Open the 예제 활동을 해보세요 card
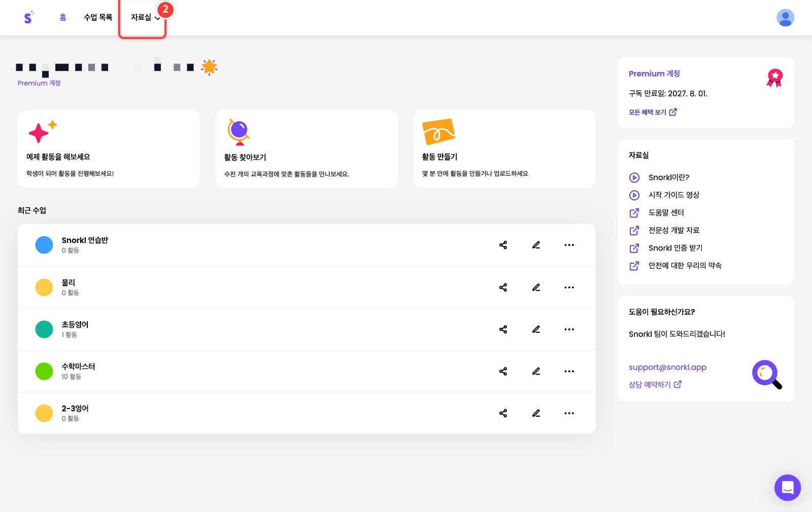This screenshot has width=812, height=512. [x=109, y=149]
